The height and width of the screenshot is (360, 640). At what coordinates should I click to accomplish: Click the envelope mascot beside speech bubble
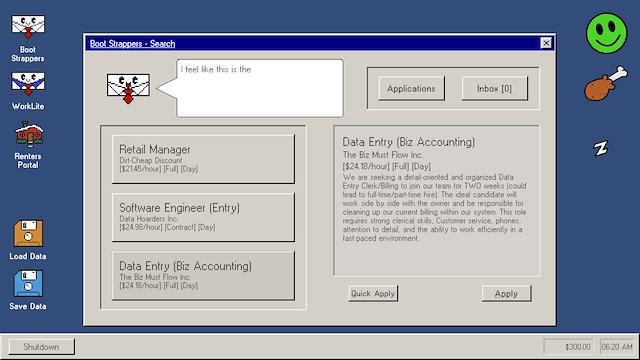(x=128, y=89)
